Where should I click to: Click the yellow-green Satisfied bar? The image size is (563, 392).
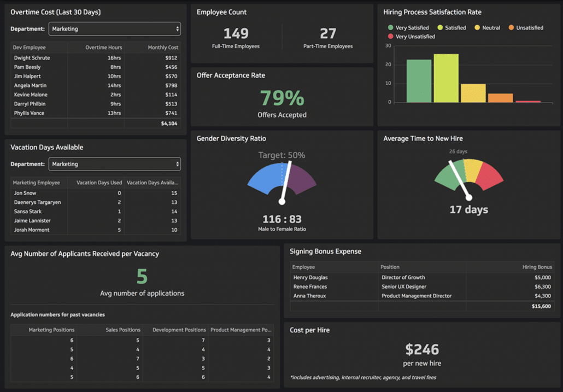click(446, 78)
